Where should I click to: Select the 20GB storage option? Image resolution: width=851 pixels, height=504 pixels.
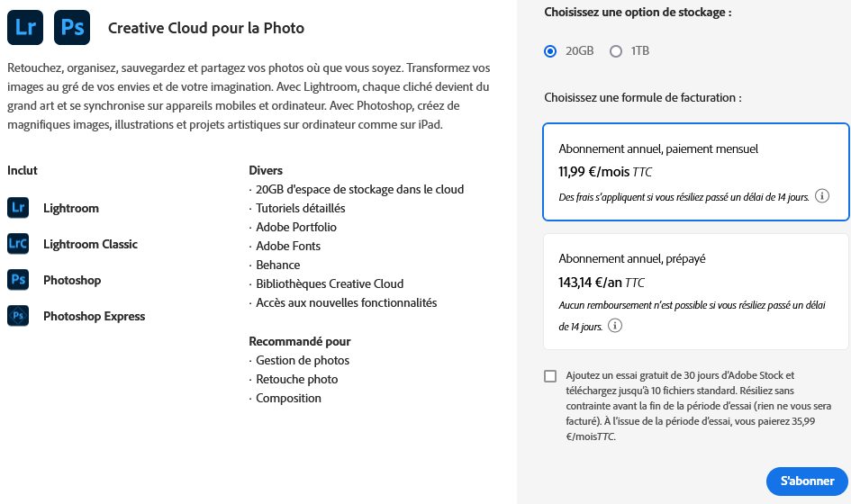click(550, 51)
